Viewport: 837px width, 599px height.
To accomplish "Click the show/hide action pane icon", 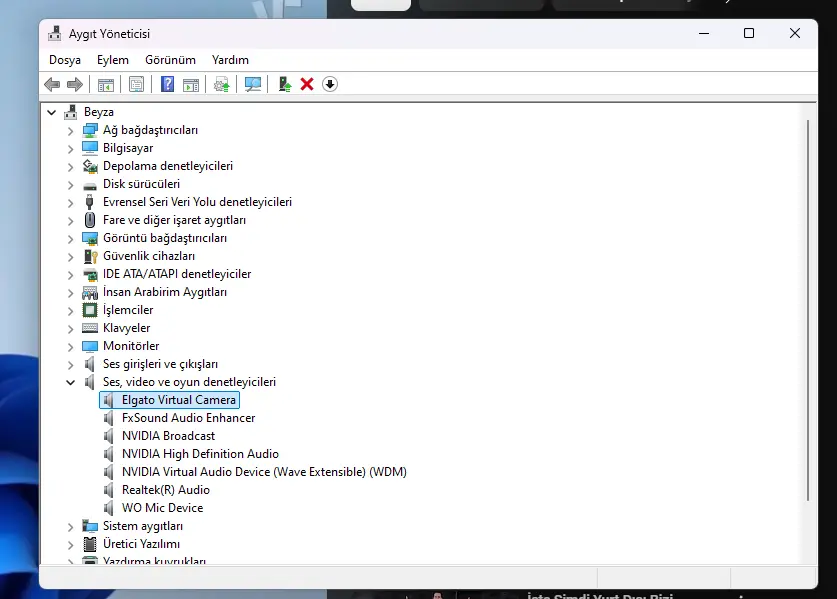I will click(191, 84).
